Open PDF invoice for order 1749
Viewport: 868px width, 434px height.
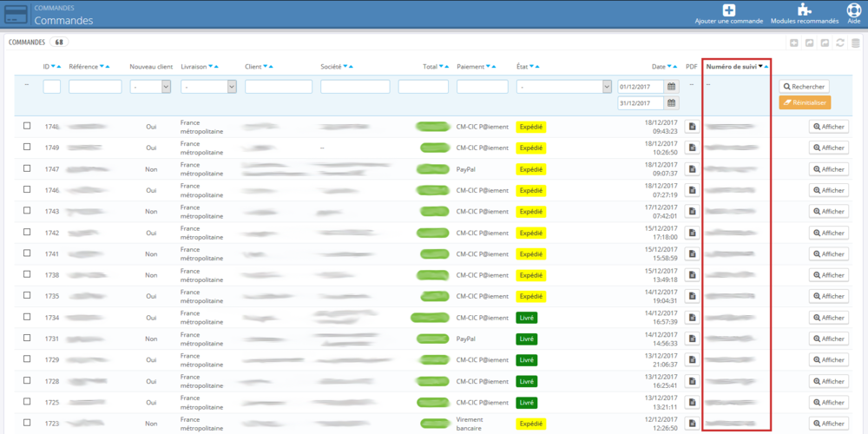click(x=692, y=148)
